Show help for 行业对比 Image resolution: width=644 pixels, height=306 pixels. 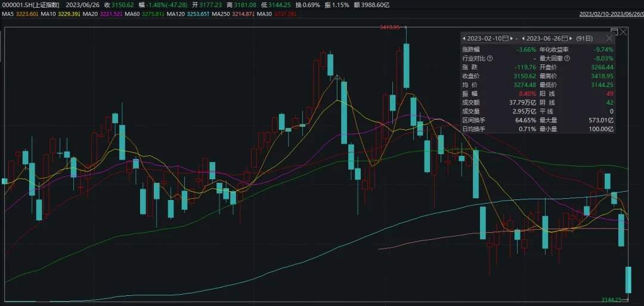490,58
